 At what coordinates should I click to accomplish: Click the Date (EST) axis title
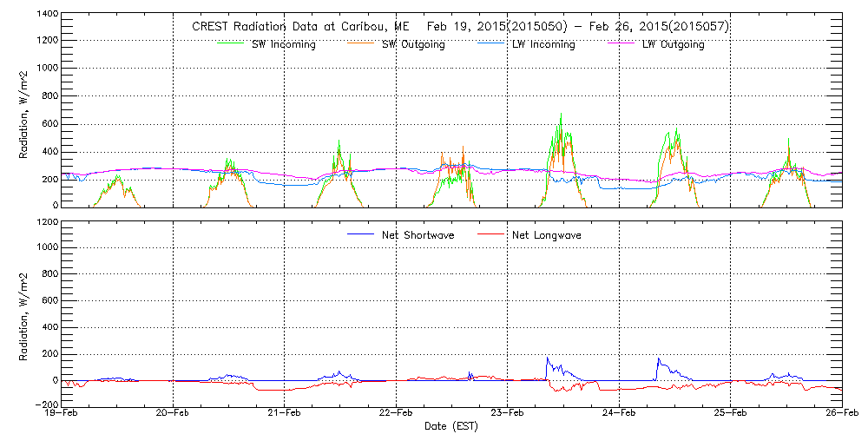coord(452,426)
